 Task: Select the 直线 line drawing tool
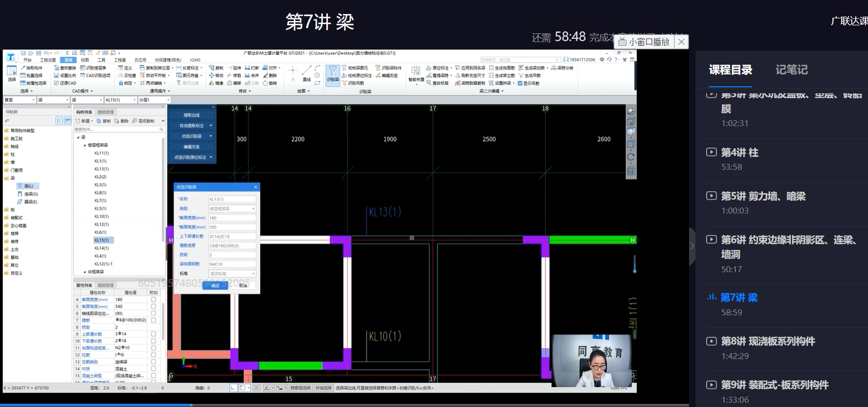pos(306,73)
